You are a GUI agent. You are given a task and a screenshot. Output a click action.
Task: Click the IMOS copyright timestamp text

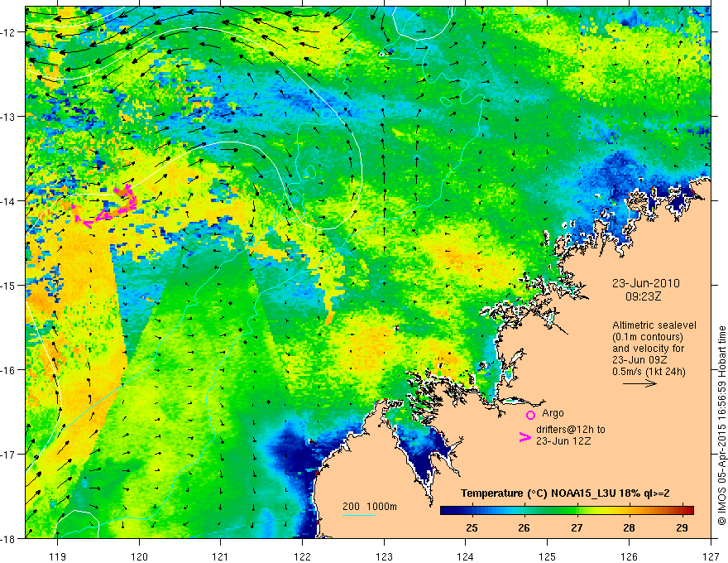point(722,425)
